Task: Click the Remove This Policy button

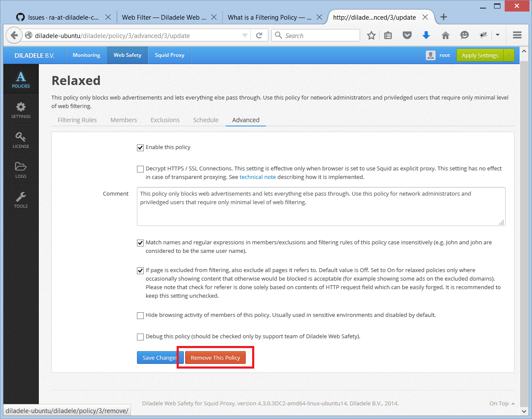Action: [215, 357]
